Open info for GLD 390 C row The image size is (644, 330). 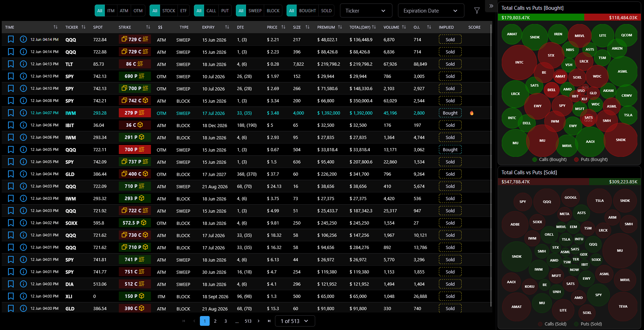tap(23, 308)
